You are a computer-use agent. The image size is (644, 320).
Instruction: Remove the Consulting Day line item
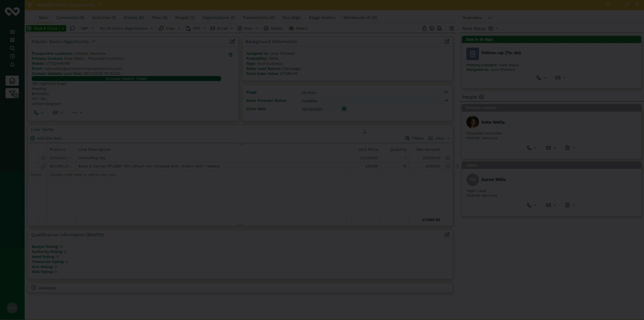448,158
